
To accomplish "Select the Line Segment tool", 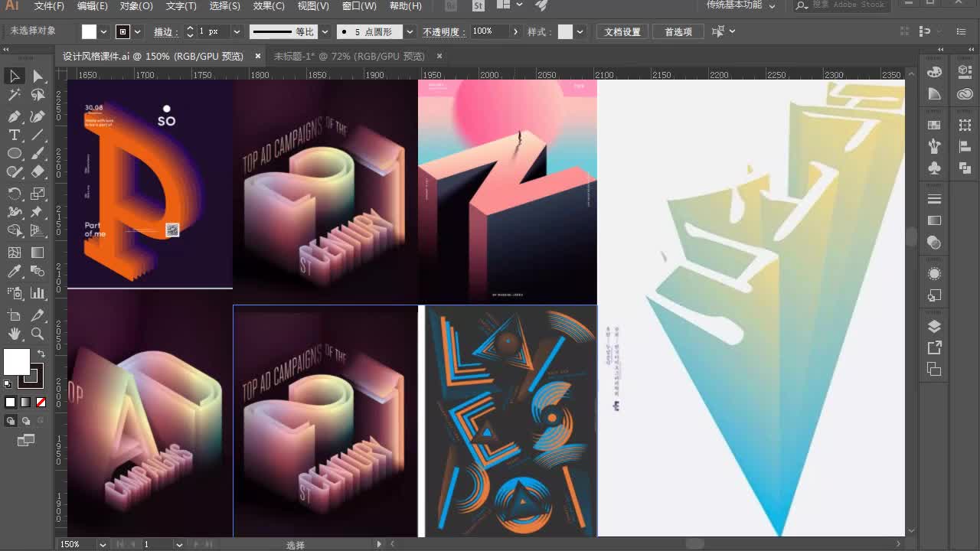I will tap(38, 135).
